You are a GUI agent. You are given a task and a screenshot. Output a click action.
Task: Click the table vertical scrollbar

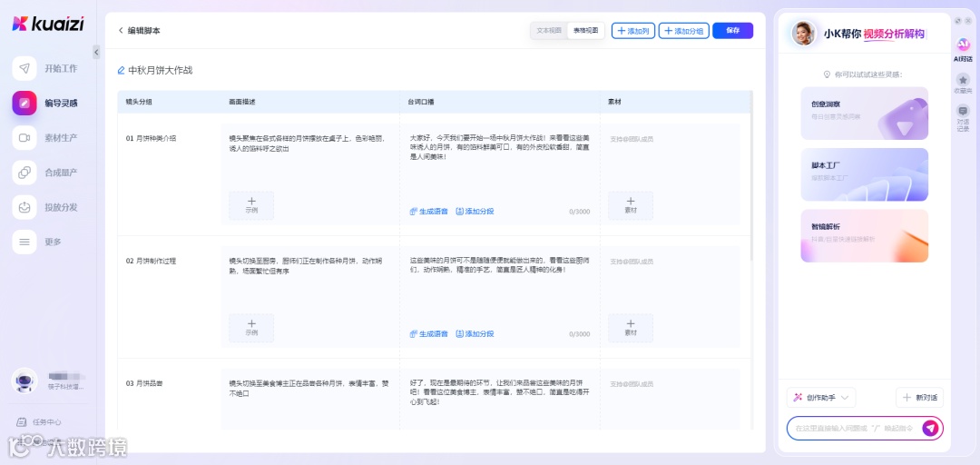click(751, 175)
